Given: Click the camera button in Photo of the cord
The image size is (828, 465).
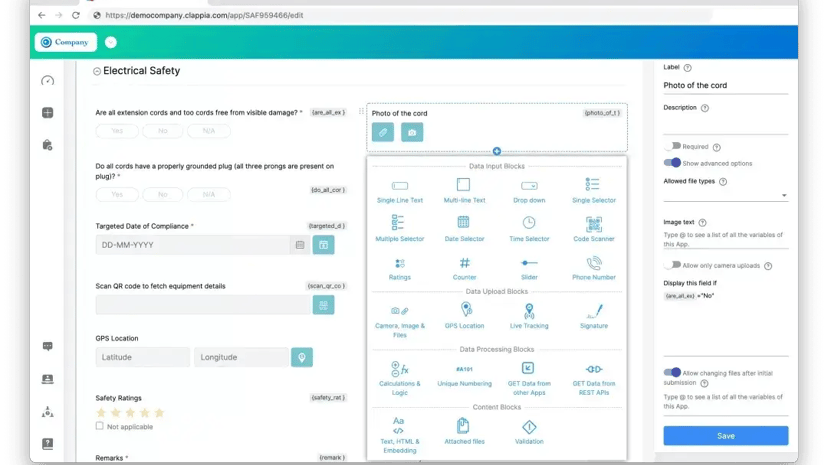Looking at the screenshot, I should 412,132.
